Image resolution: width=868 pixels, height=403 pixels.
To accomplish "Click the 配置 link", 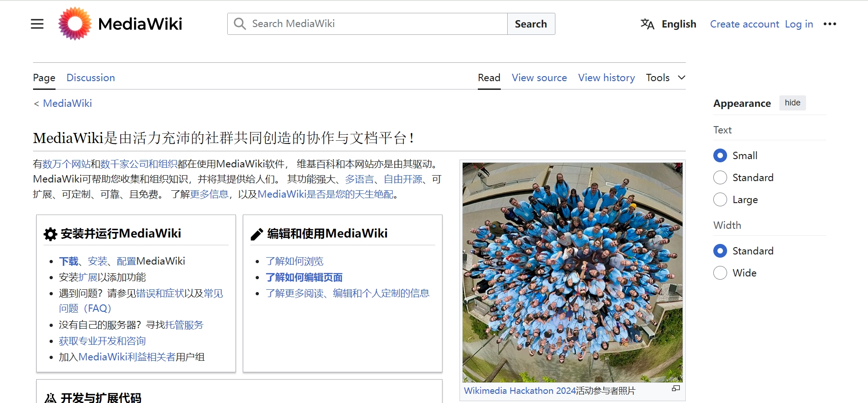I will coord(126,261).
